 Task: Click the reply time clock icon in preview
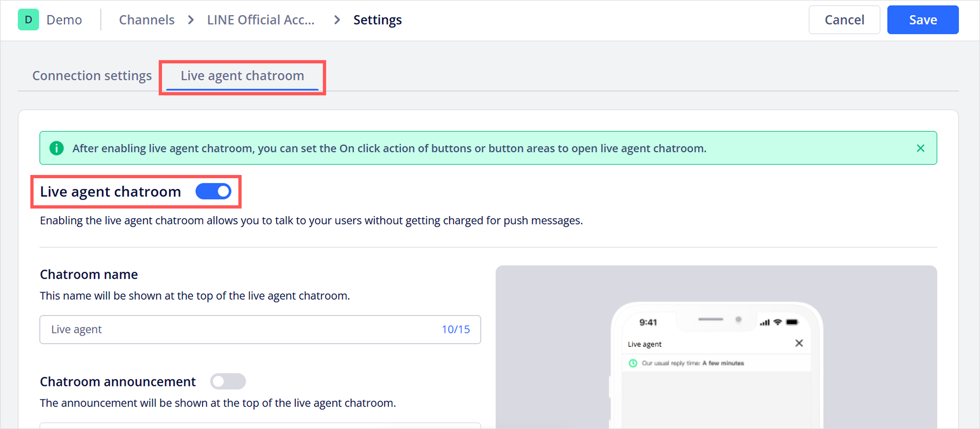pos(633,363)
